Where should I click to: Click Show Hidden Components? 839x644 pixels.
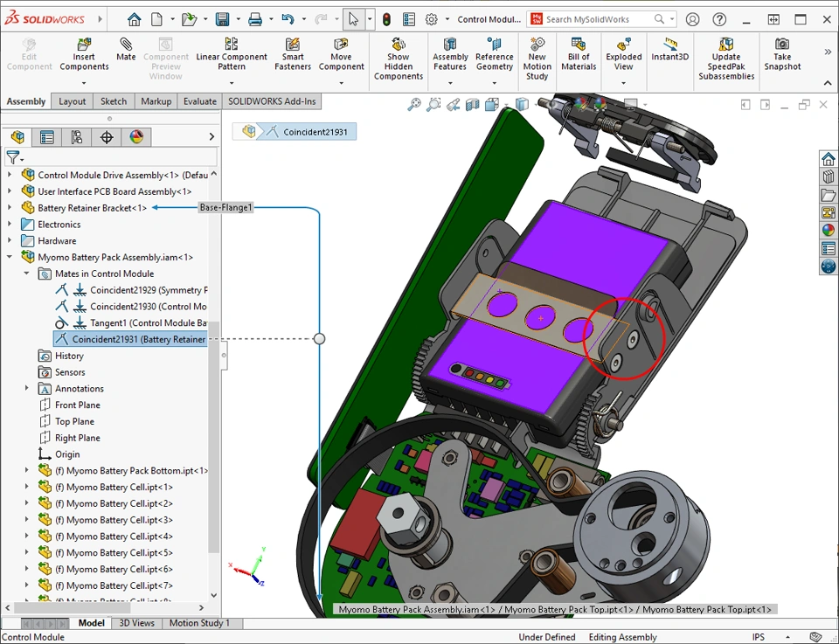[x=399, y=59]
